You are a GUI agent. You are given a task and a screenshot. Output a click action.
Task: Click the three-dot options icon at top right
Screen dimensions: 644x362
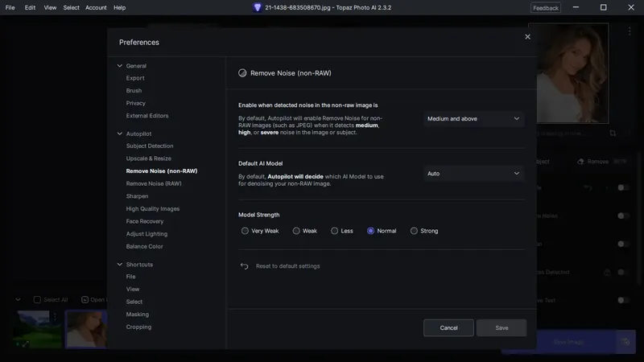(630, 31)
